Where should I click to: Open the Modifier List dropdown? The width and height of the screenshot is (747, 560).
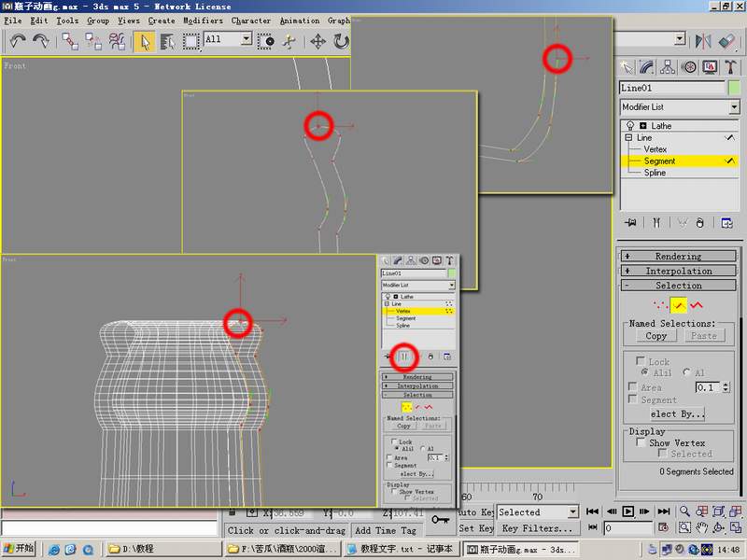679,107
